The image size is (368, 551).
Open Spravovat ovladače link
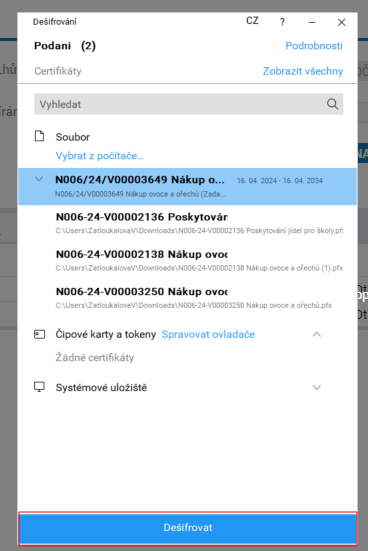click(x=208, y=334)
